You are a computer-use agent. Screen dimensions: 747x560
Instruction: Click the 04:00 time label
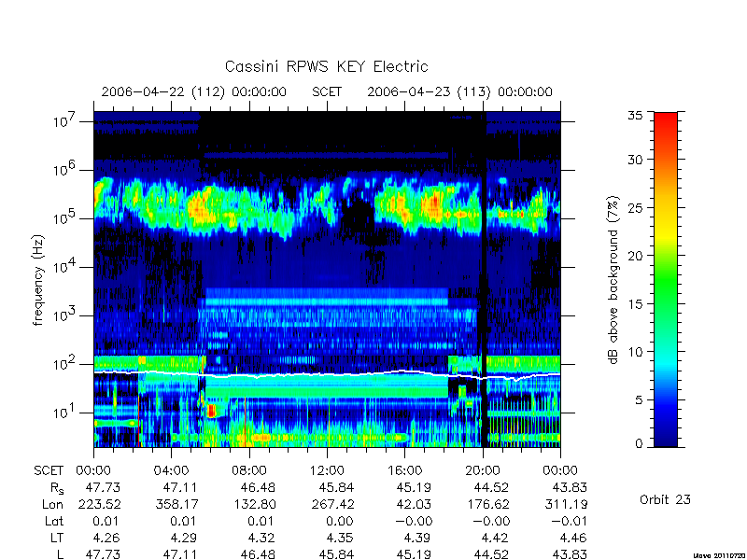(x=171, y=471)
